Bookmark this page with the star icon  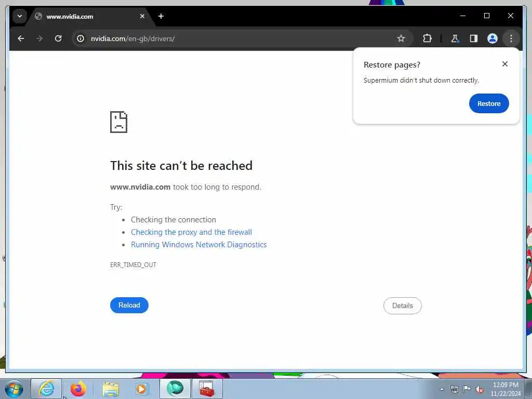coord(401,38)
